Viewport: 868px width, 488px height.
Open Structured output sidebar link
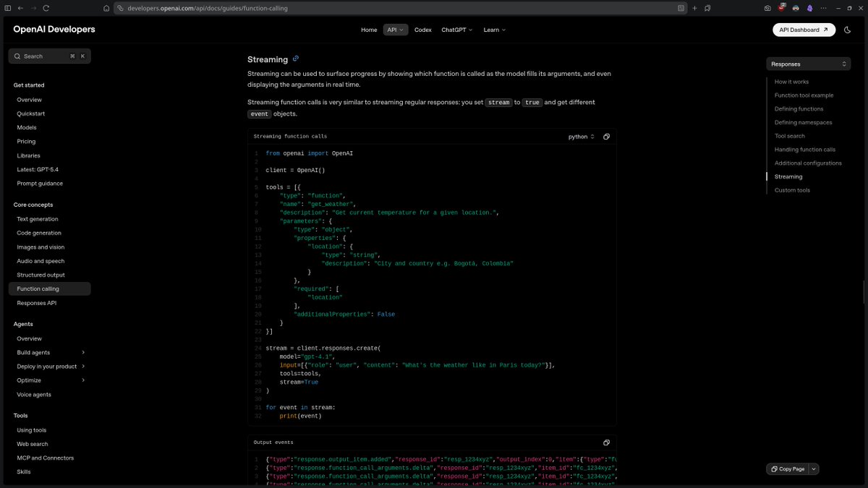coord(41,275)
